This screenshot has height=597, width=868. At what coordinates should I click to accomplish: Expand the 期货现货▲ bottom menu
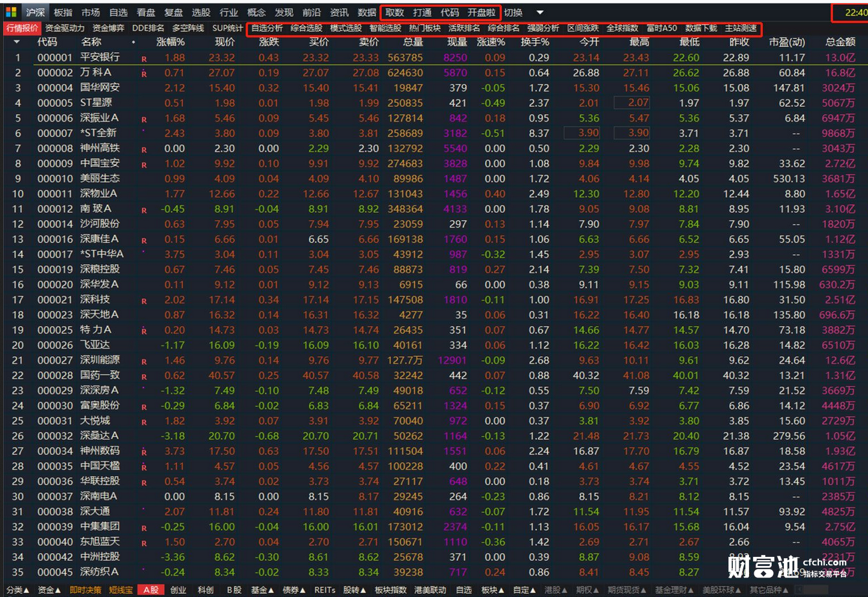627,590
